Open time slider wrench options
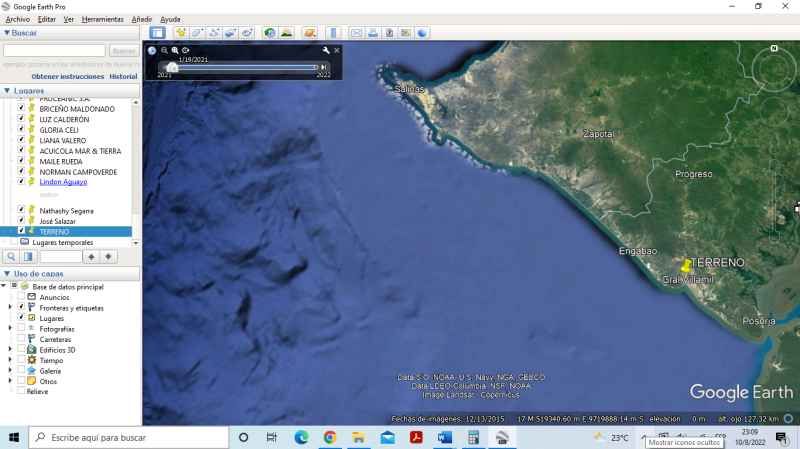This screenshot has height=449, width=800. [326, 50]
